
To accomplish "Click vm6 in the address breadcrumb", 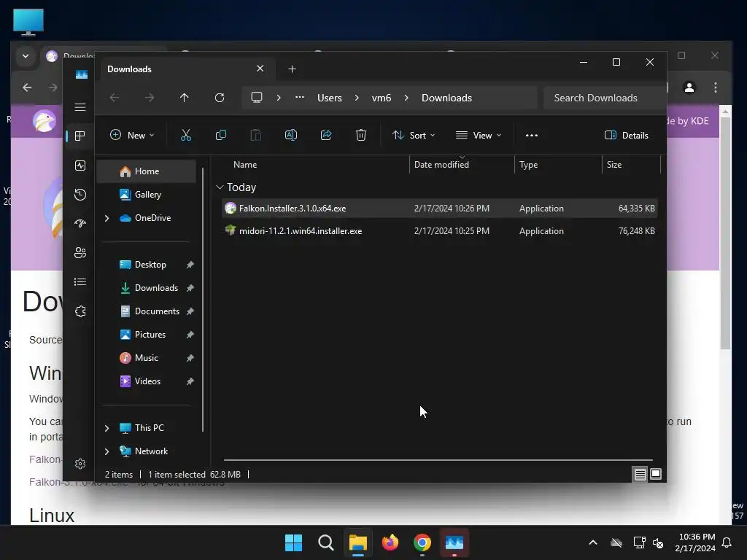I will pos(381,98).
